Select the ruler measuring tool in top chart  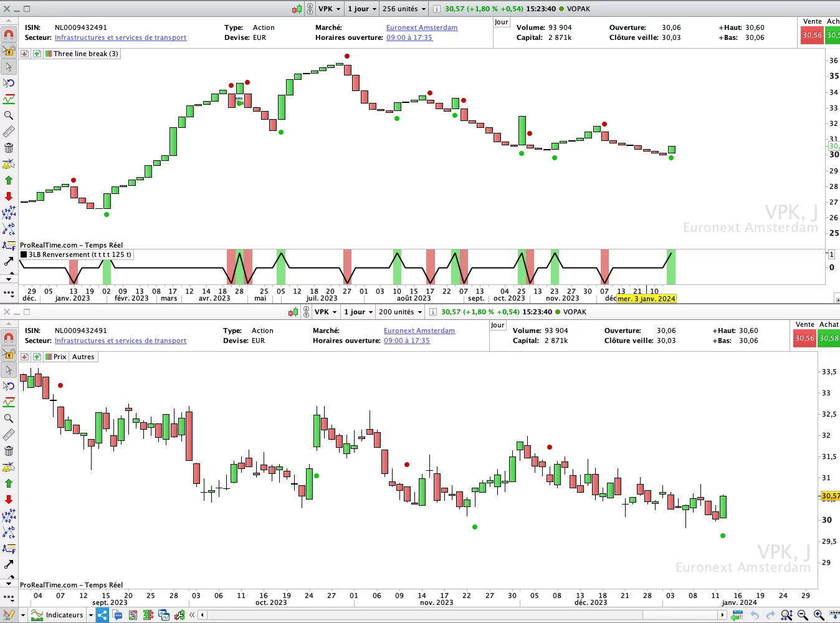[x=9, y=132]
